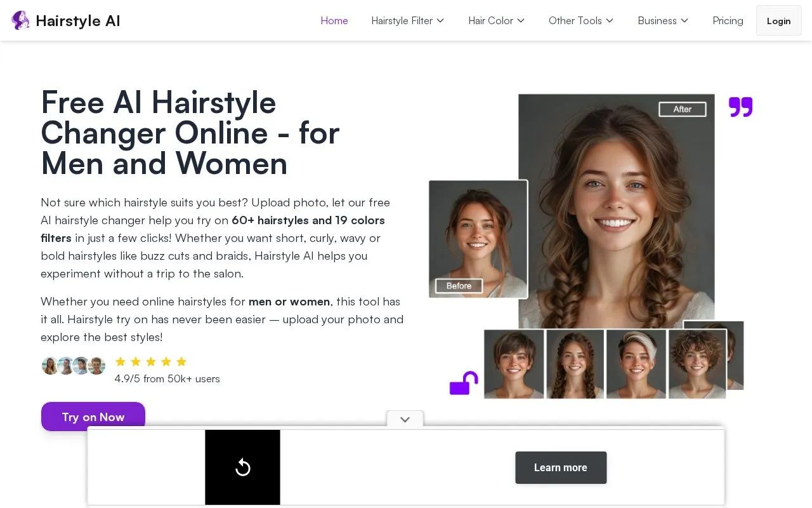Click the replay icon in the ad banner

pos(242,468)
